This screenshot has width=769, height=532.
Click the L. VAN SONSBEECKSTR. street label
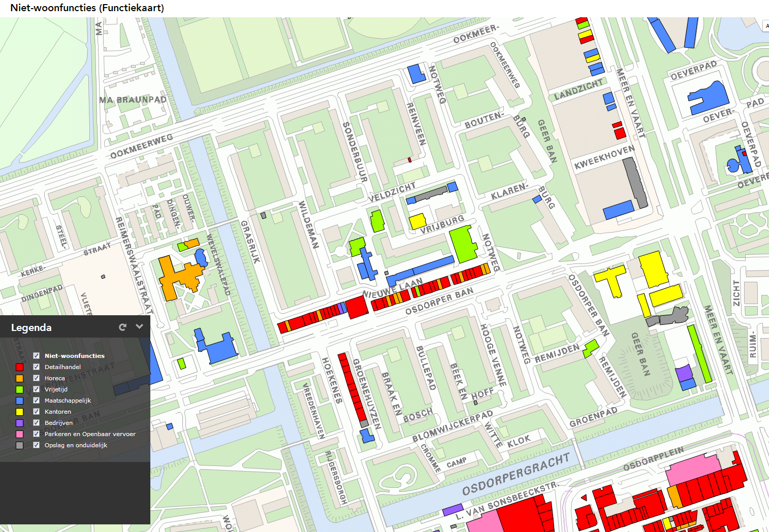tap(506, 501)
